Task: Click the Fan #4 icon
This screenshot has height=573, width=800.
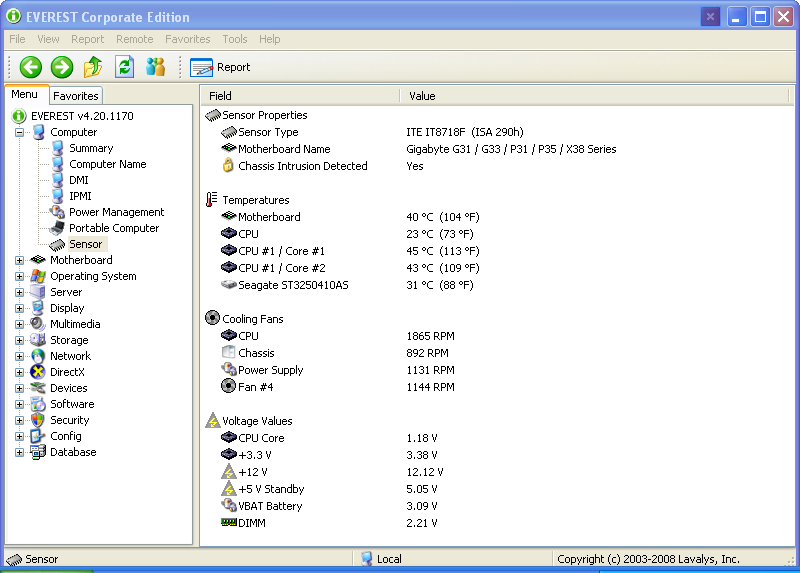Action: click(228, 386)
